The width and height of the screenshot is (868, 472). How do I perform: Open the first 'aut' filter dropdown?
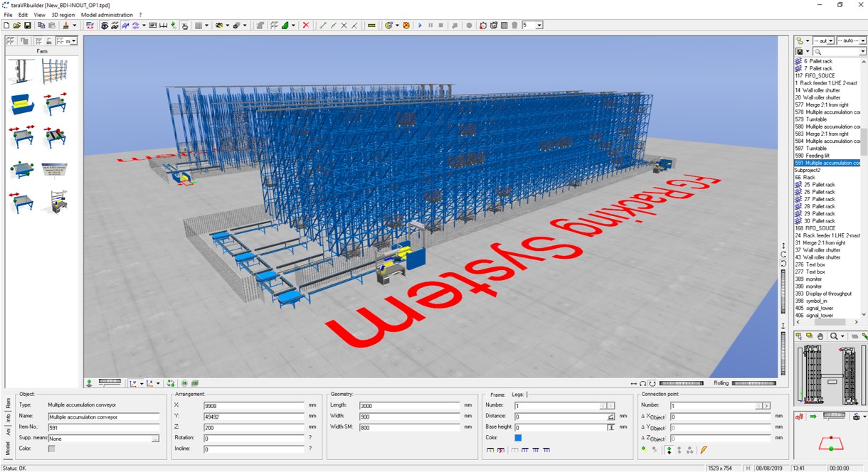[x=831, y=41]
